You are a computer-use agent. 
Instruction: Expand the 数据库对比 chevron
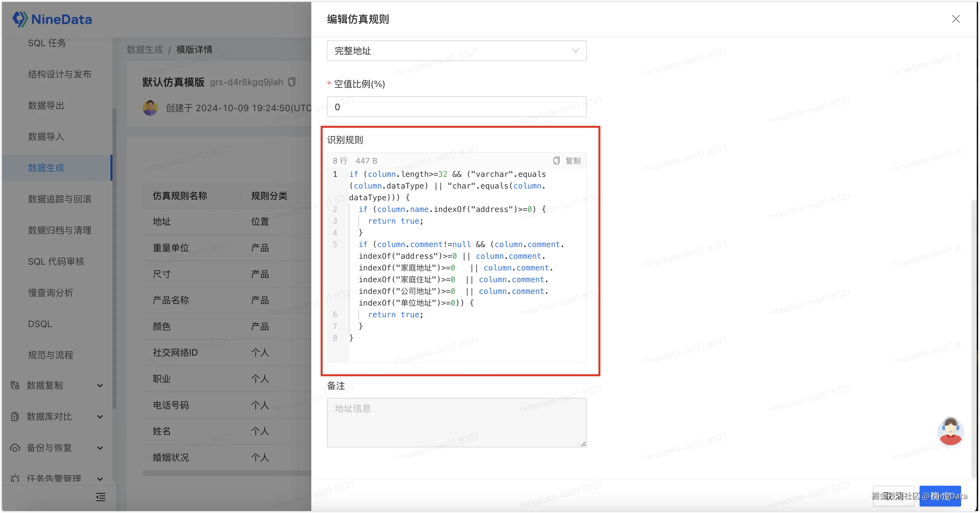coord(100,417)
